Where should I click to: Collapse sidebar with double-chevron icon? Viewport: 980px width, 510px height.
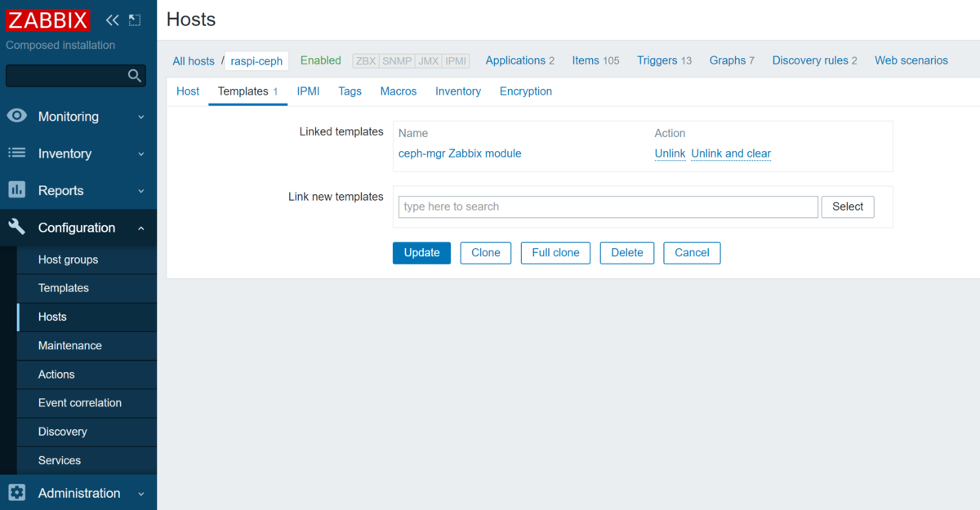(112, 20)
